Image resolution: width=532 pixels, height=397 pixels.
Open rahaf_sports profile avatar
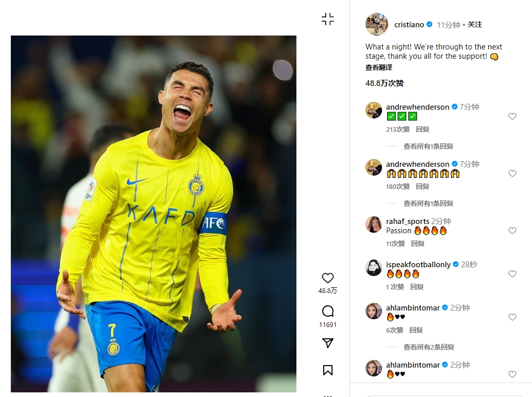(374, 225)
